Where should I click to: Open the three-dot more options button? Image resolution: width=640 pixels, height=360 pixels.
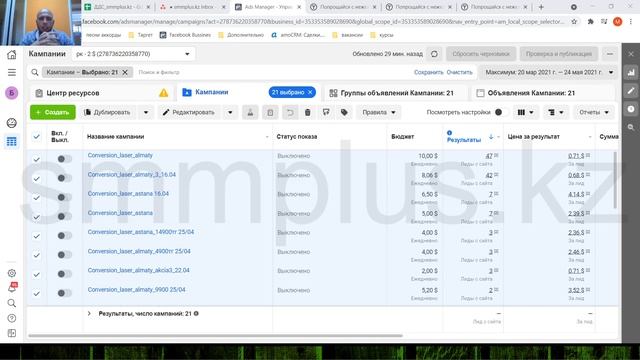coord(610,54)
